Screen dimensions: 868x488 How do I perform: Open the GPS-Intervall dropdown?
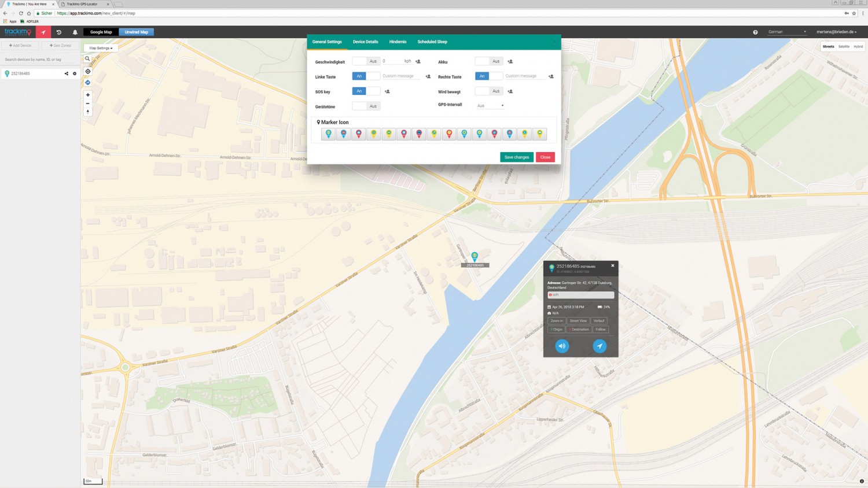coord(490,106)
